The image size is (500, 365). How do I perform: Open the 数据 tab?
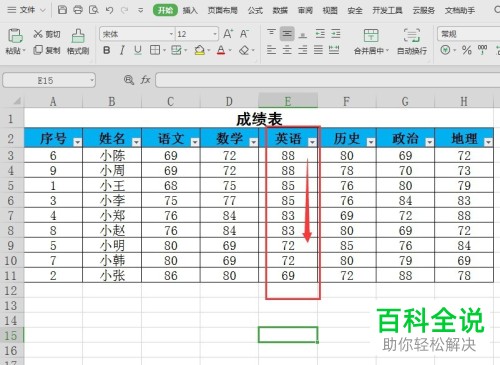(x=280, y=10)
